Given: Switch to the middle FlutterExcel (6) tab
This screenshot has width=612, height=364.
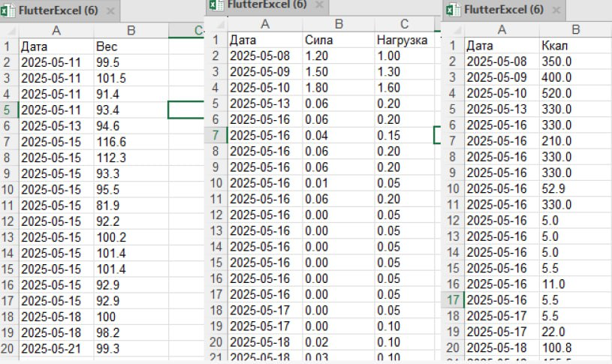Looking at the screenshot, I should pos(267,5).
